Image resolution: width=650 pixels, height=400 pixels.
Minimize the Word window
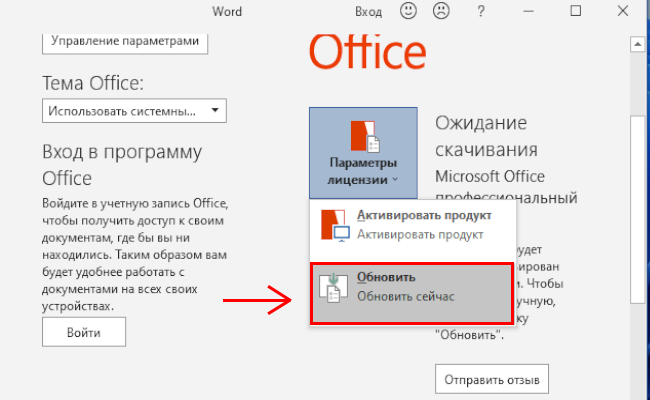coord(528,11)
